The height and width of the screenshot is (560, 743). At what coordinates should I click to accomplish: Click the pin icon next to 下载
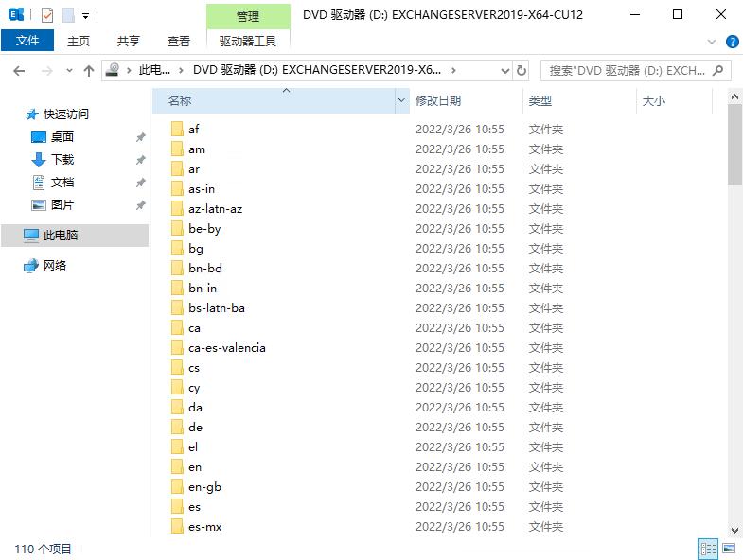click(140, 160)
